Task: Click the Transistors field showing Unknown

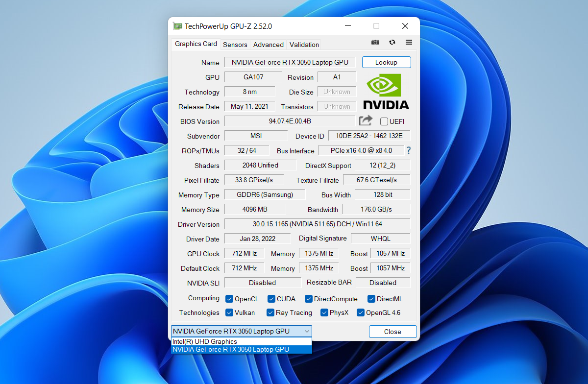Action: (x=337, y=106)
